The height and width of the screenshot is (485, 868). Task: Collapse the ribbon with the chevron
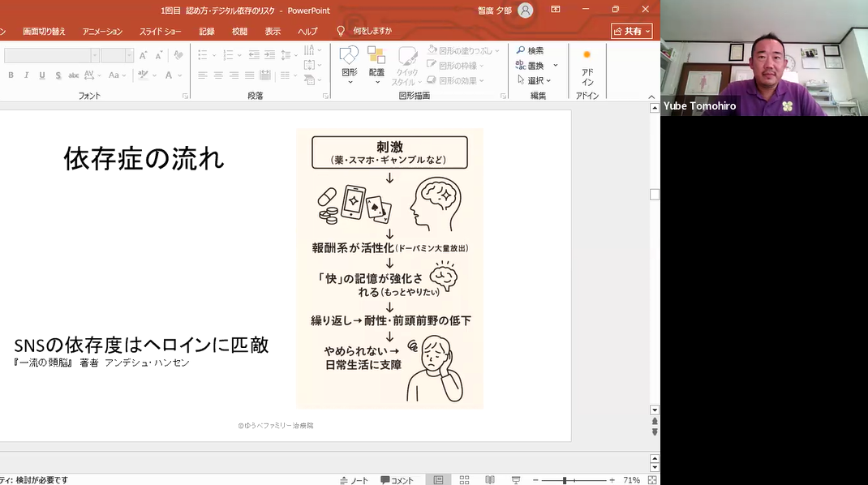[x=652, y=97]
